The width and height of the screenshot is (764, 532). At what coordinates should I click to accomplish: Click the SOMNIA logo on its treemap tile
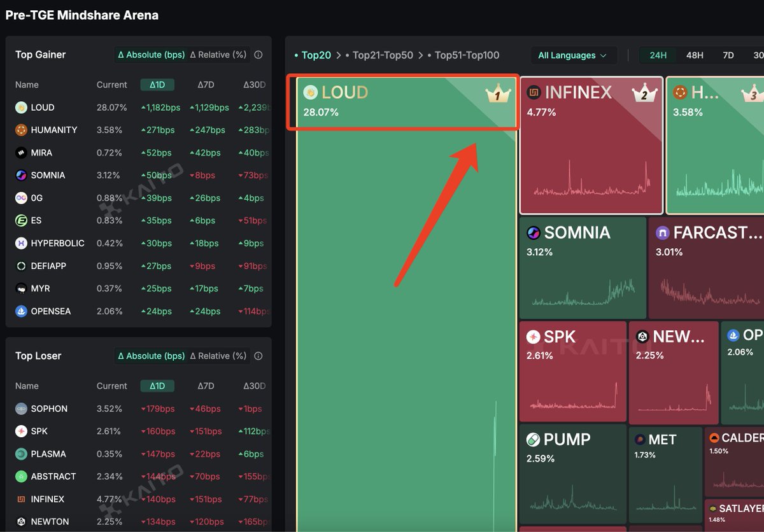point(534,233)
